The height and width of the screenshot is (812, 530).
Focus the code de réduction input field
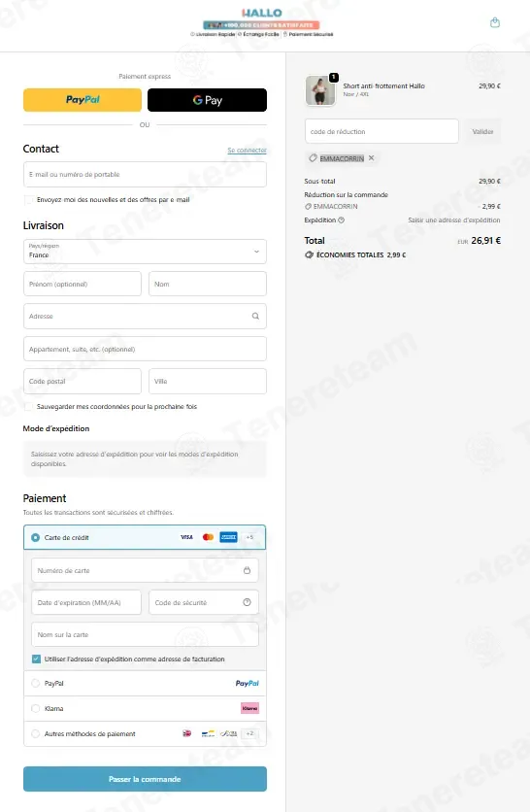(381, 131)
